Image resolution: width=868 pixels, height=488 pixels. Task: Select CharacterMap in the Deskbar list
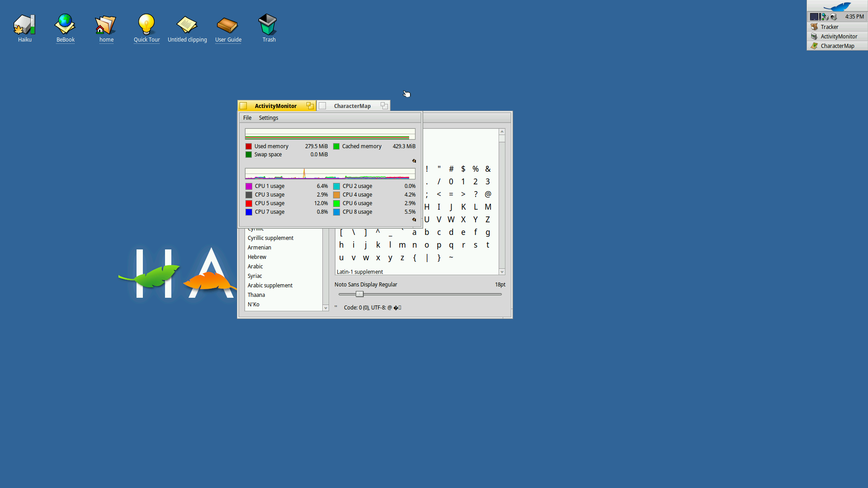click(x=837, y=46)
